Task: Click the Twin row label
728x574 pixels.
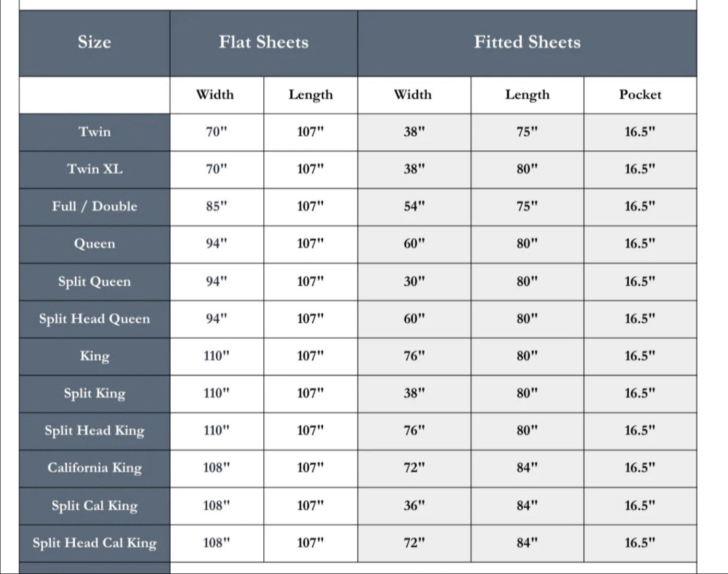Action: (x=95, y=132)
